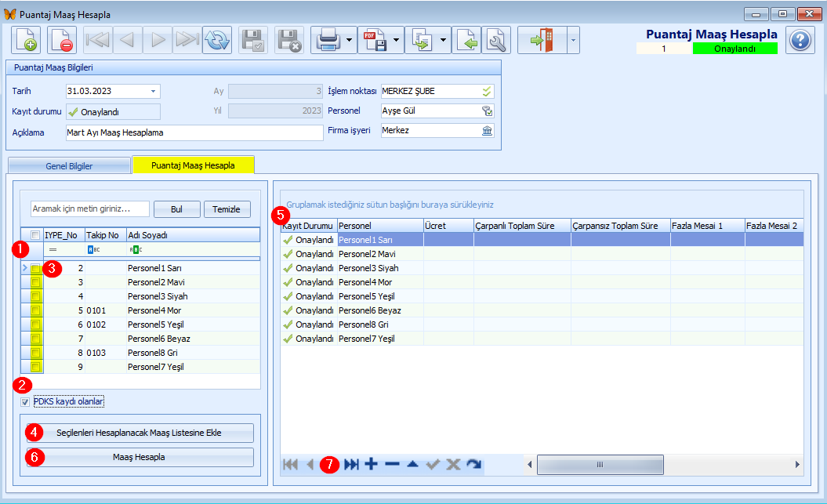Viewport: 827px width, 504px height.
Task: Sort by the Kayıt Durumu column header
Action: point(309,226)
